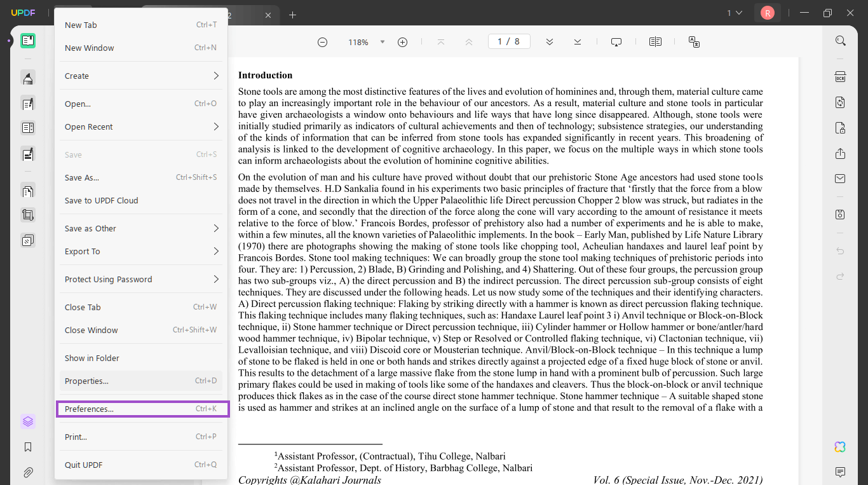
Task: Open the bookmarks panel
Action: click(28, 447)
